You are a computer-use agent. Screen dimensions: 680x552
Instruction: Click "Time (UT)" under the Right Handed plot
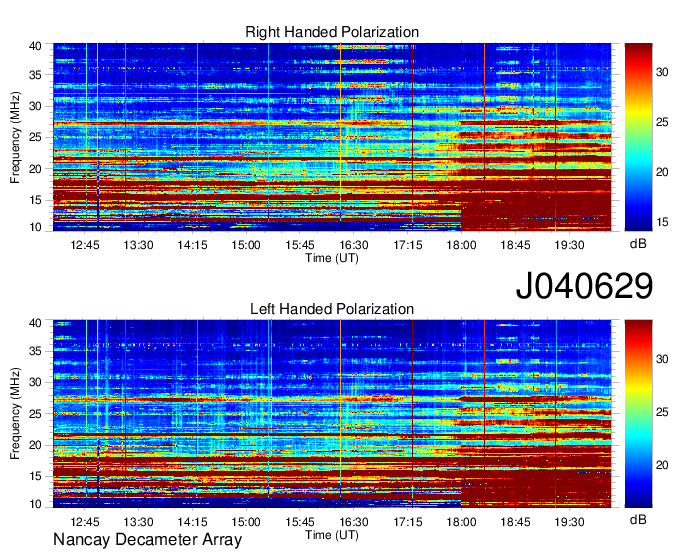pos(332,258)
